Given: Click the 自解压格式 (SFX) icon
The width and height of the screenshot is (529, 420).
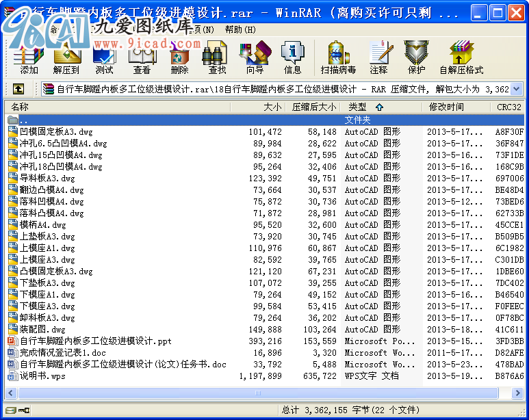Looking at the screenshot, I should click(x=461, y=57).
